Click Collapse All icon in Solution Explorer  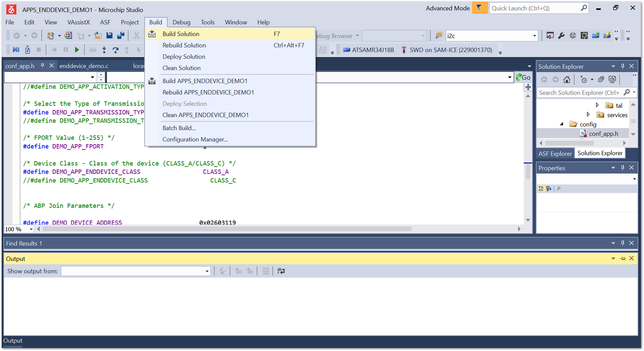point(601,79)
